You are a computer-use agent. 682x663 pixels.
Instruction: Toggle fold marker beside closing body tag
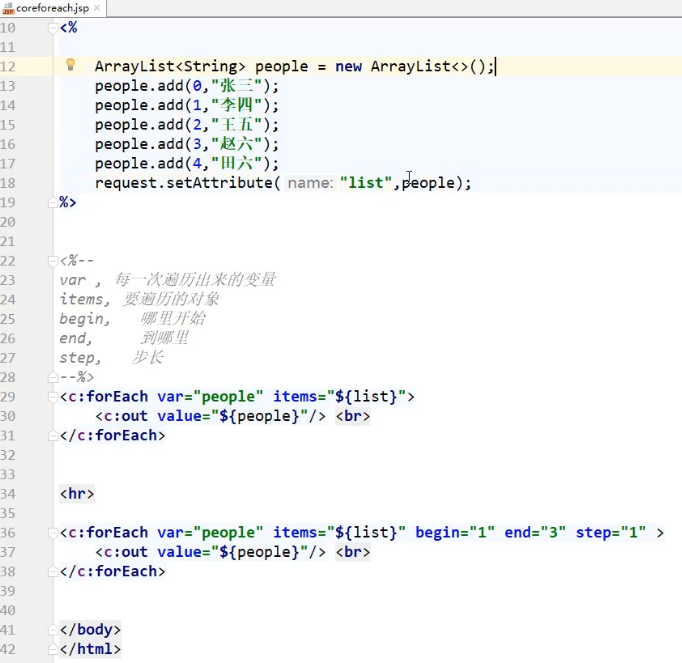[x=53, y=630]
